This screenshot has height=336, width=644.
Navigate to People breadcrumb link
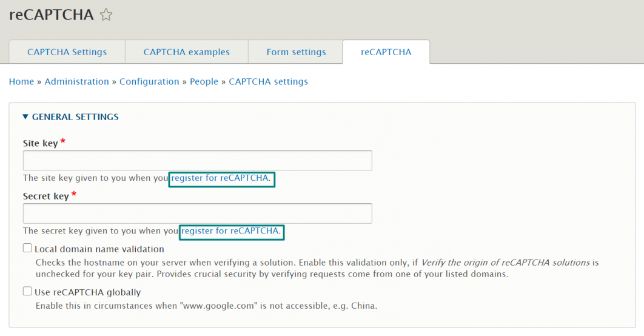point(204,81)
